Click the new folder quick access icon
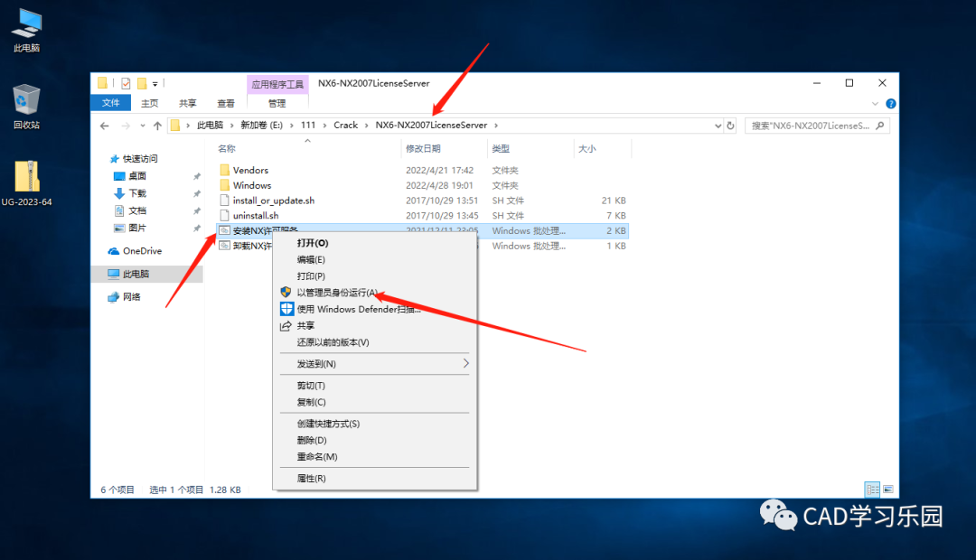This screenshot has width=976, height=560. pyautogui.click(x=142, y=83)
